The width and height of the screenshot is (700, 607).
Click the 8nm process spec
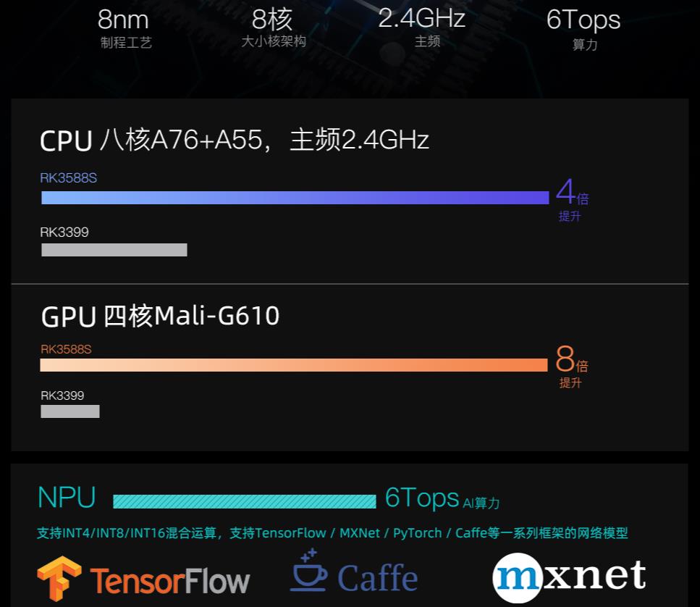(x=126, y=28)
